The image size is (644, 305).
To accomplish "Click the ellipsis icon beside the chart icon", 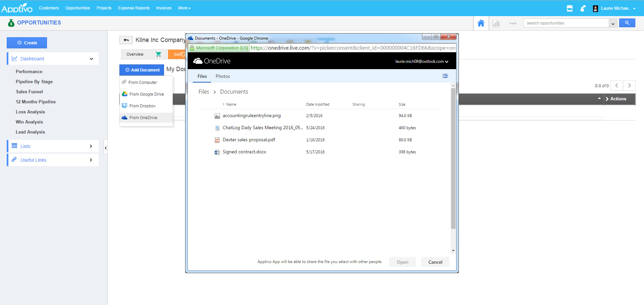I will point(513,23).
